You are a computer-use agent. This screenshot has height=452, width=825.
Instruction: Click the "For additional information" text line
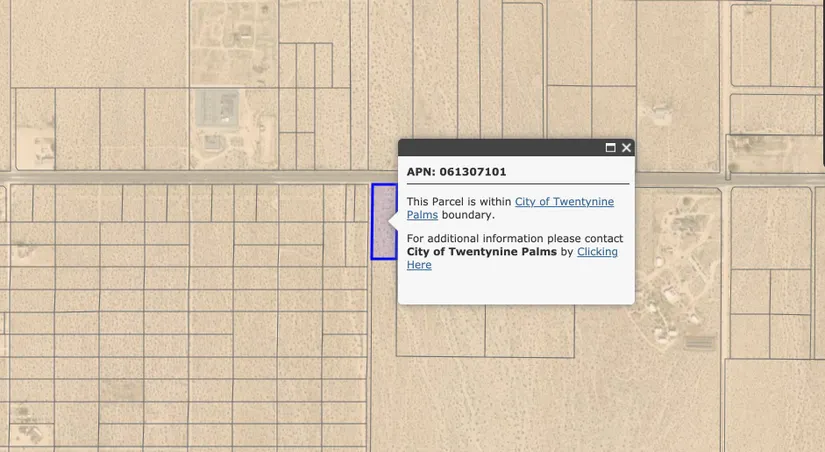coord(514,239)
